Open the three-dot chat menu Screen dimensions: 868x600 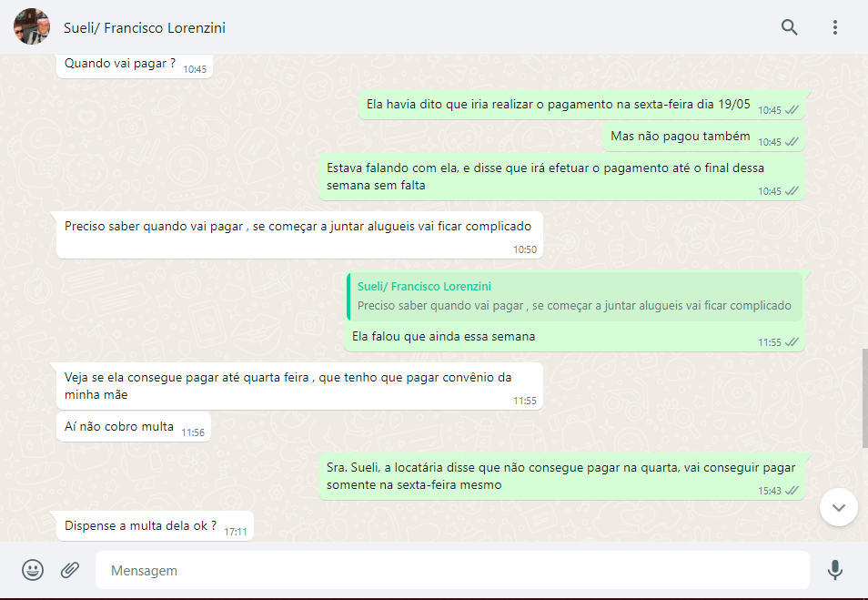tap(834, 27)
